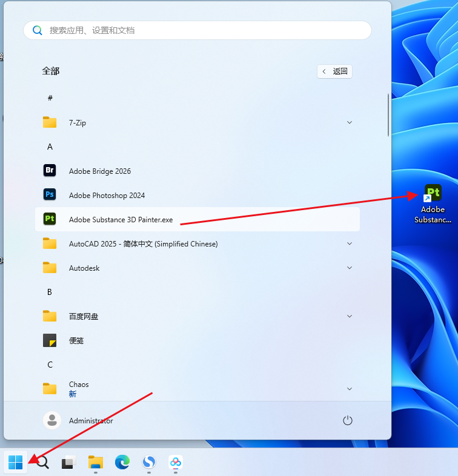This screenshot has width=458, height=476.
Task: Click the Administrator avatar icon
Action: tap(52, 420)
